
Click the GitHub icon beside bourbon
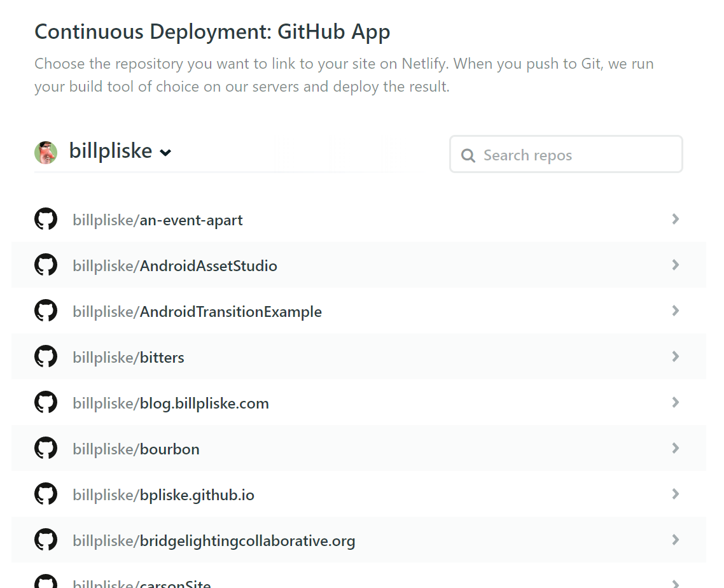pos(46,448)
